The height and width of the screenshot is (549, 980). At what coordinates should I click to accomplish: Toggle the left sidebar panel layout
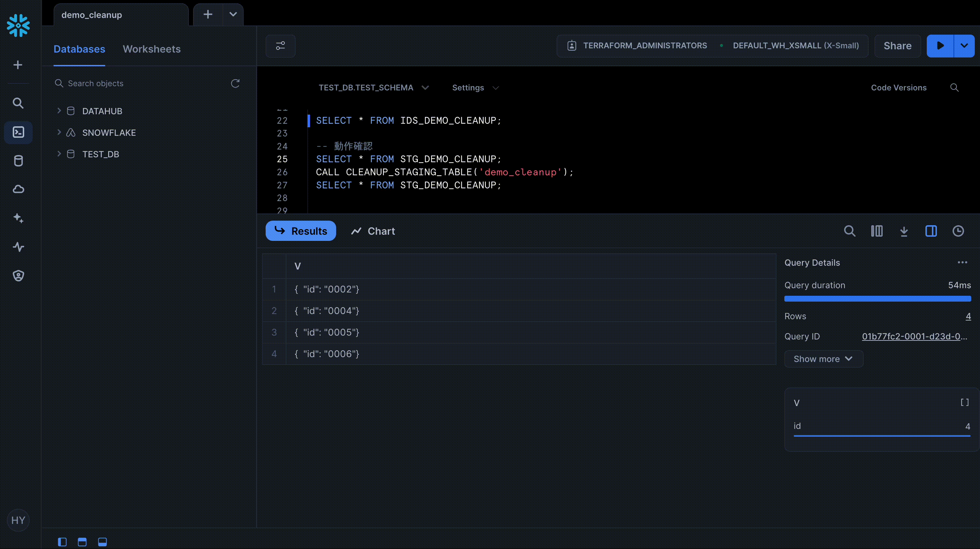tap(62, 541)
